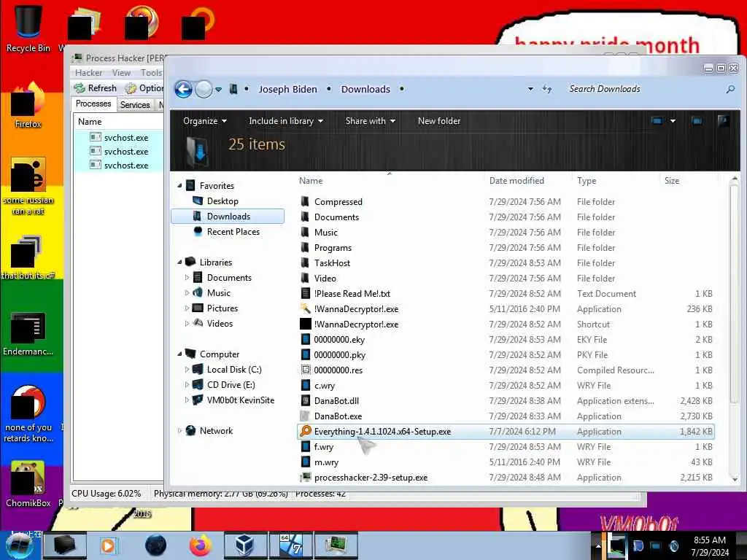Screen dimensions: 747x560
Task: Select the 00000000.res file icon
Action: (x=306, y=370)
